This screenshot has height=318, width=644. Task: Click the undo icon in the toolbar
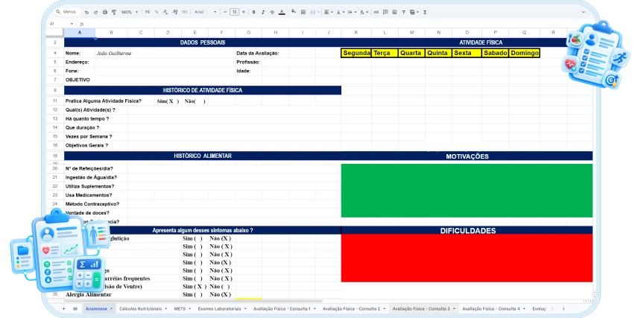coord(86,13)
